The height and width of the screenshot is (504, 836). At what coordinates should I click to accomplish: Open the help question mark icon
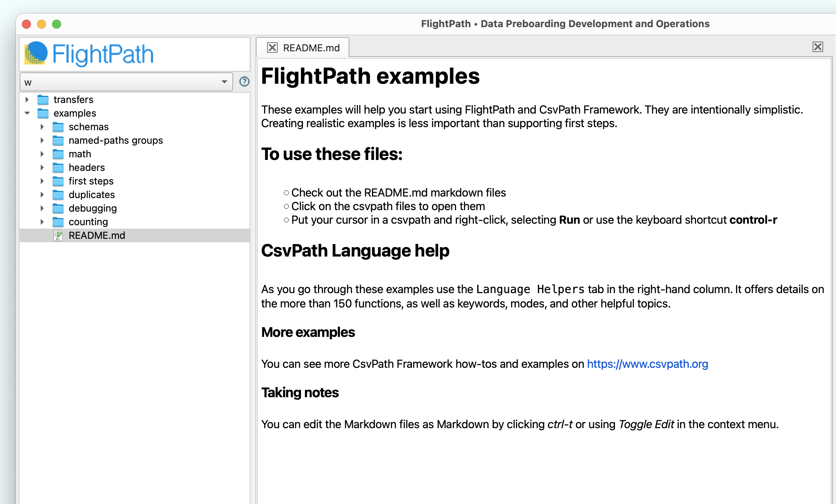click(x=244, y=81)
